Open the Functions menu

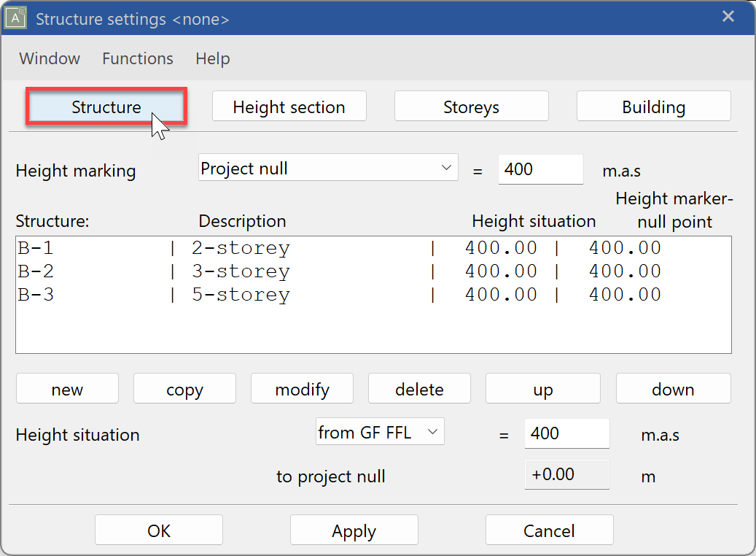[x=137, y=58]
